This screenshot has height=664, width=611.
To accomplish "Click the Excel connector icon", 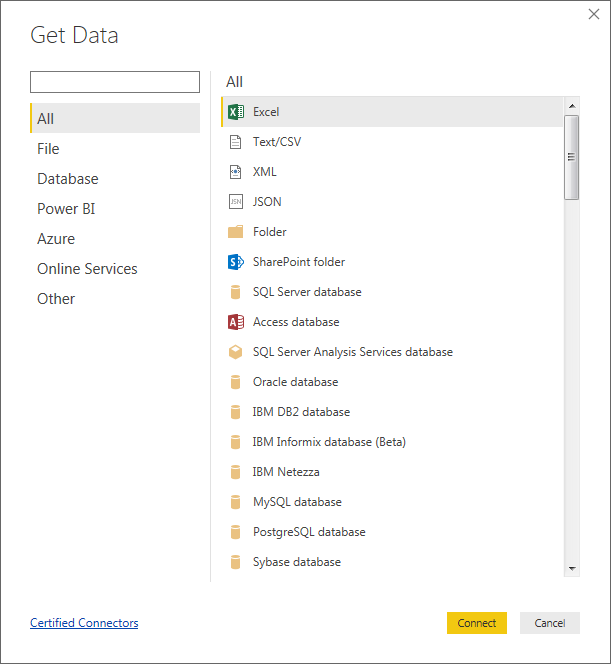I will click(x=236, y=112).
